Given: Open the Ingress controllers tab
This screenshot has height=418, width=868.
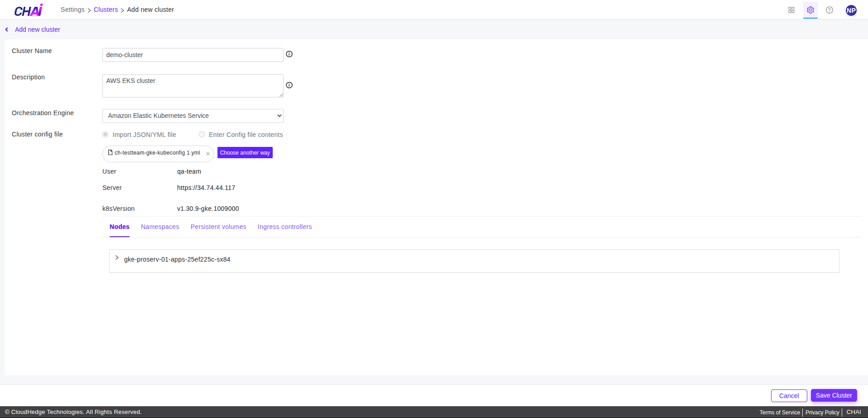Looking at the screenshot, I should tap(285, 227).
